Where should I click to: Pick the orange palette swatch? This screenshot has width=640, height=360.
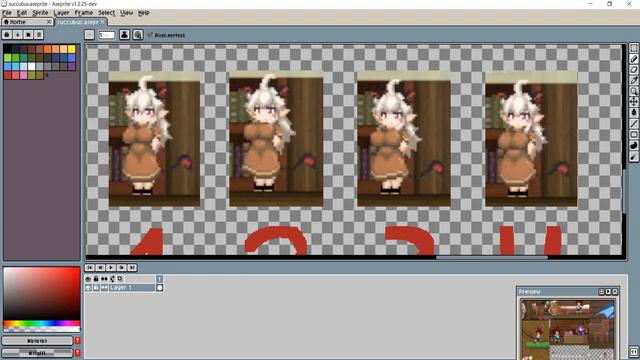(48, 49)
